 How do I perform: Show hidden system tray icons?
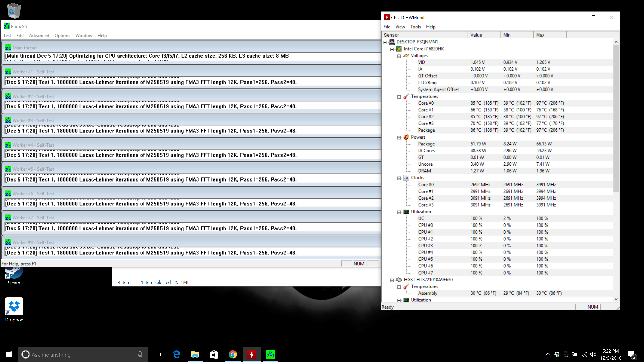548,354
